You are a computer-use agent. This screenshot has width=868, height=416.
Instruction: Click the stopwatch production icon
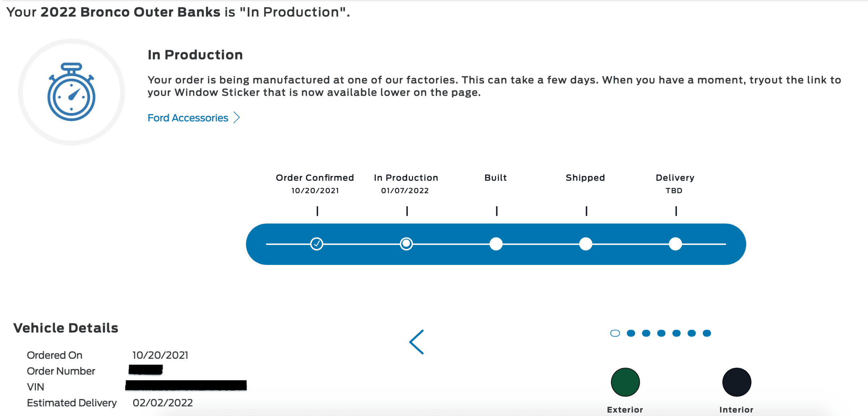click(71, 92)
